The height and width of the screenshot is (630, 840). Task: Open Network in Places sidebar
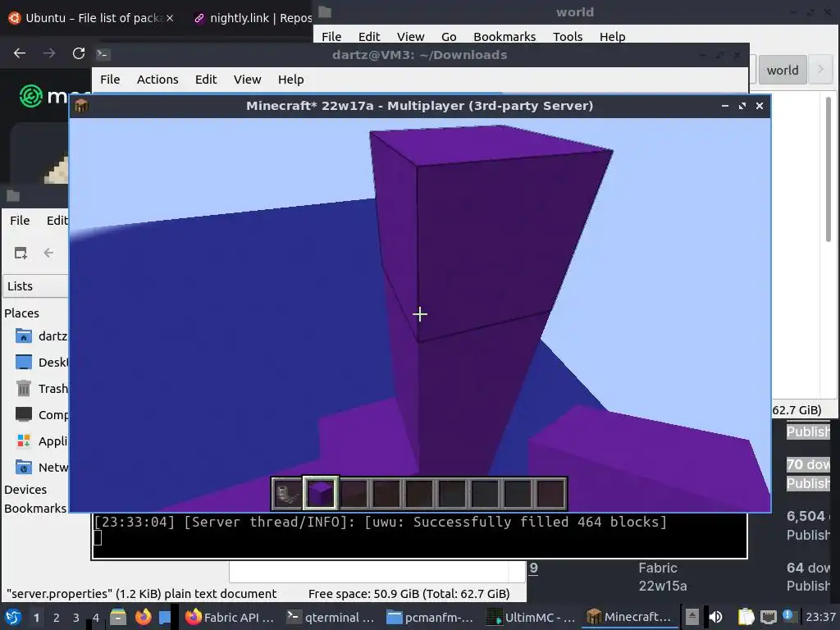point(42,467)
